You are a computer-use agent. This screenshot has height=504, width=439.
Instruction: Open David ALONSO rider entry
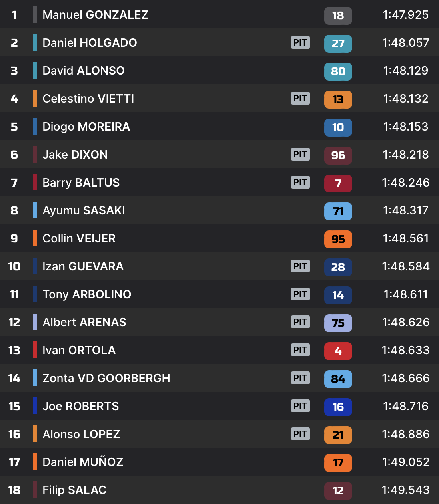tap(84, 71)
